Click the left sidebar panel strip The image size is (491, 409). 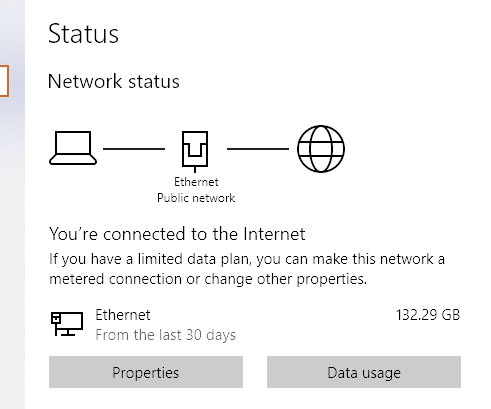12,233
